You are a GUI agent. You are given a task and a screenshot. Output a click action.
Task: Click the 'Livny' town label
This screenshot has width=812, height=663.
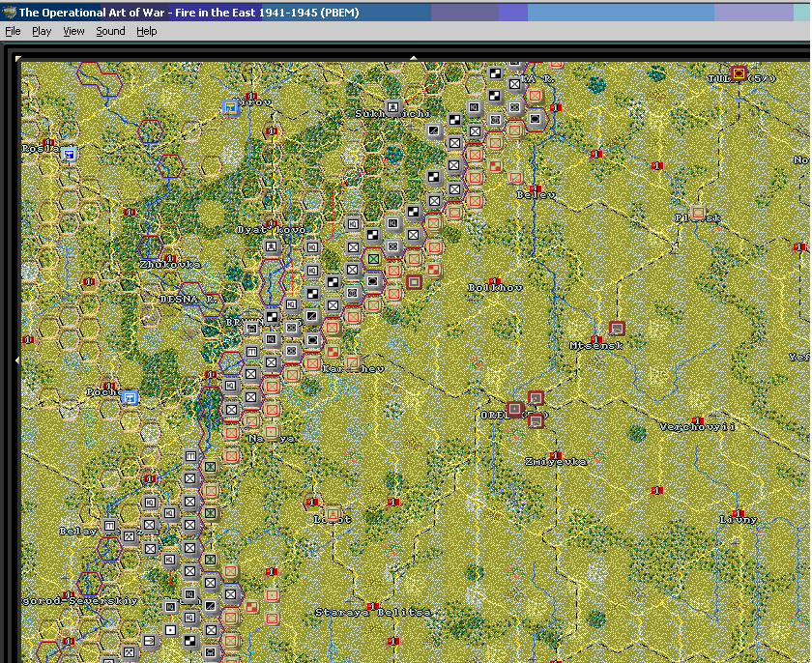coord(739,520)
